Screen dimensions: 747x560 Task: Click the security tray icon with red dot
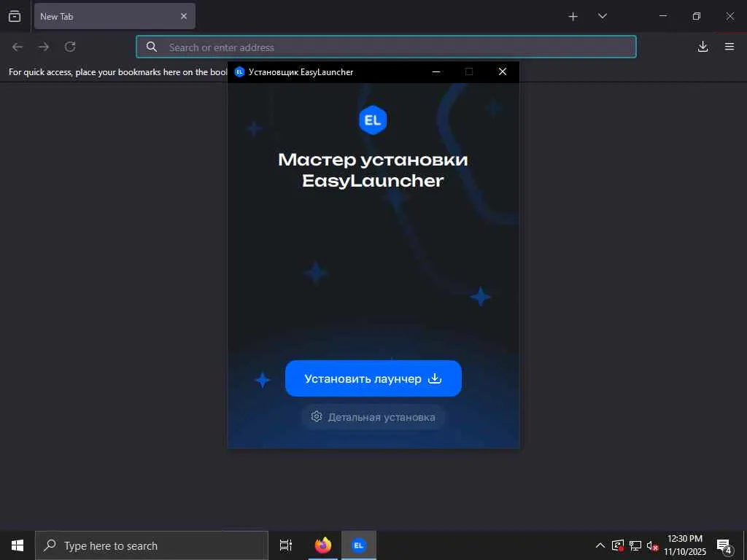point(618,545)
